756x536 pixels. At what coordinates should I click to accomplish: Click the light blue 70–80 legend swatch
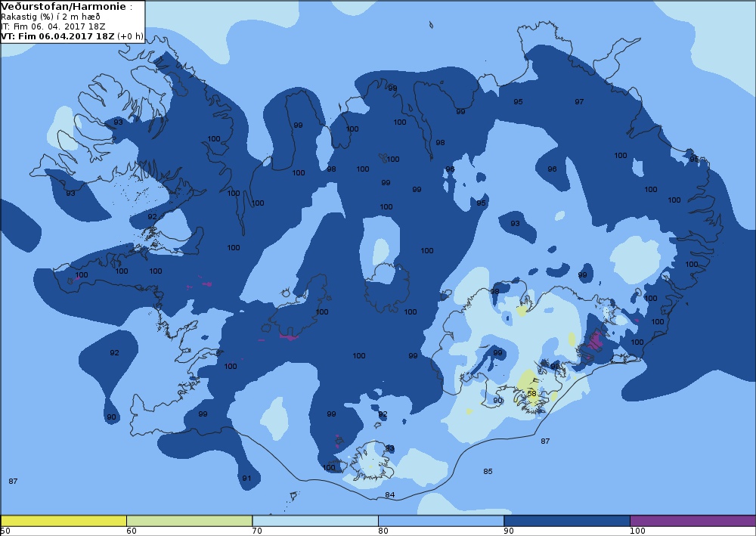pos(314,521)
